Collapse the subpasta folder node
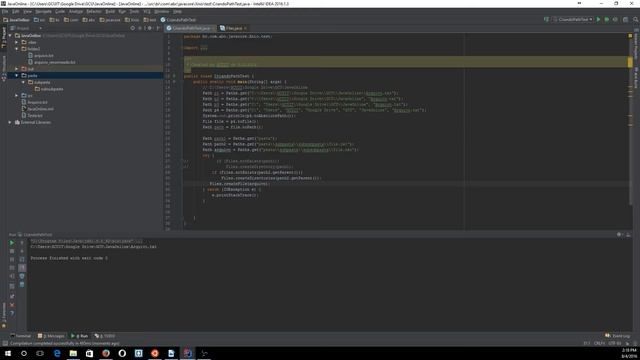This screenshot has height=360, width=640. pos(23,82)
